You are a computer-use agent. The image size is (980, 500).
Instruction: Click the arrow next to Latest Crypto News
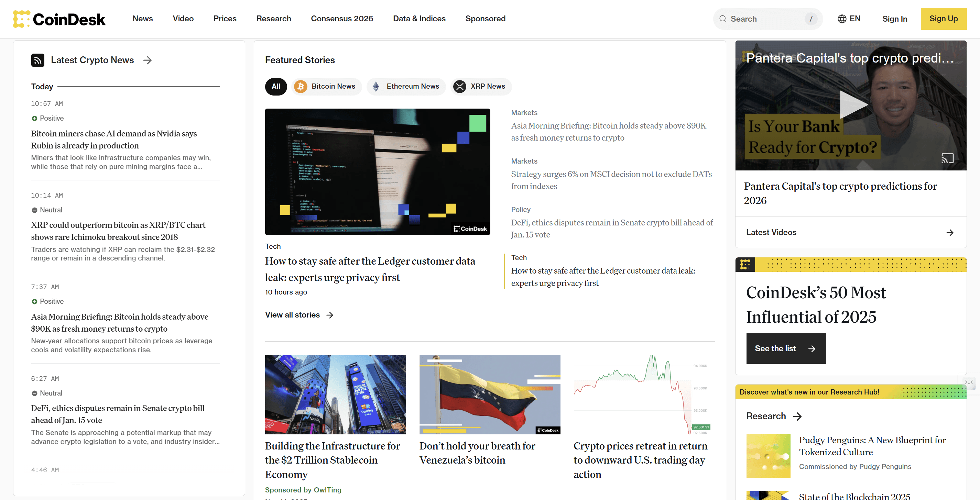147,60
